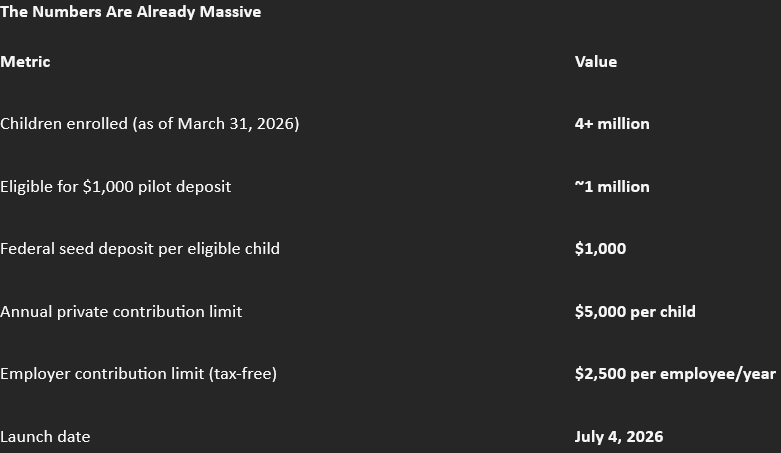
Task: Click the 'Launch date' row label
Action: (45, 437)
